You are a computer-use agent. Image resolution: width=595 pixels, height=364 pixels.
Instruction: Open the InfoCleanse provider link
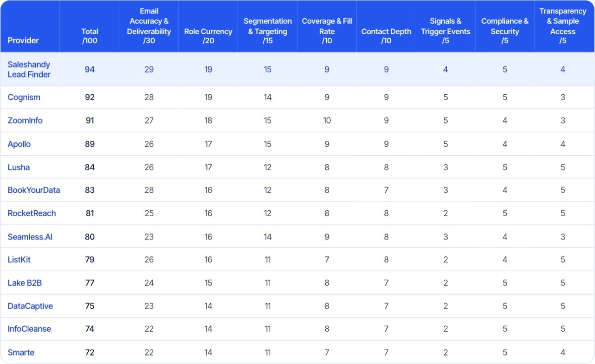pyautogui.click(x=29, y=329)
